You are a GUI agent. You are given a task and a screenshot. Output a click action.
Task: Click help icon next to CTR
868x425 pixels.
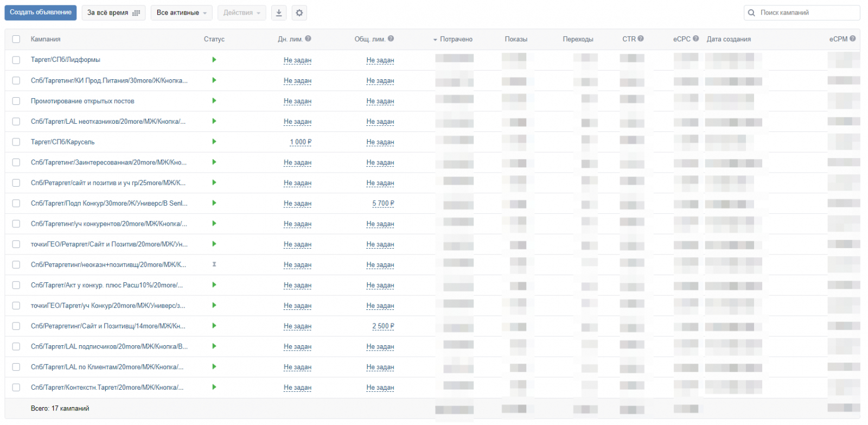click(641, 39)
